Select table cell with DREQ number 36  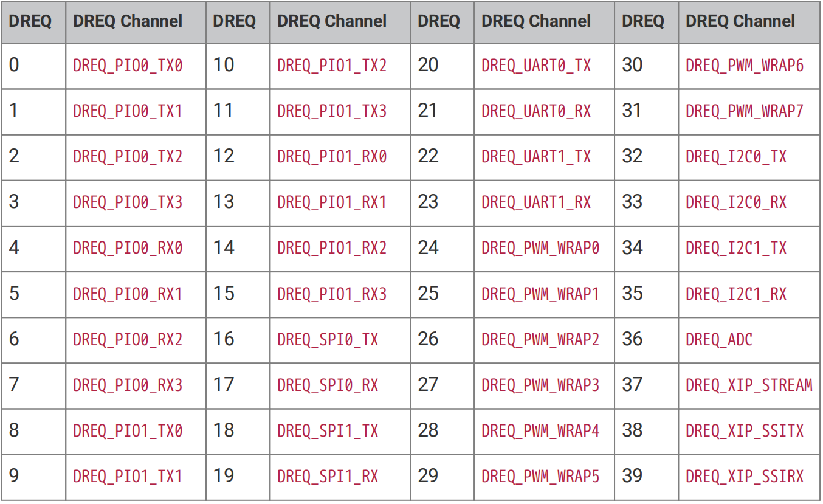647,340
